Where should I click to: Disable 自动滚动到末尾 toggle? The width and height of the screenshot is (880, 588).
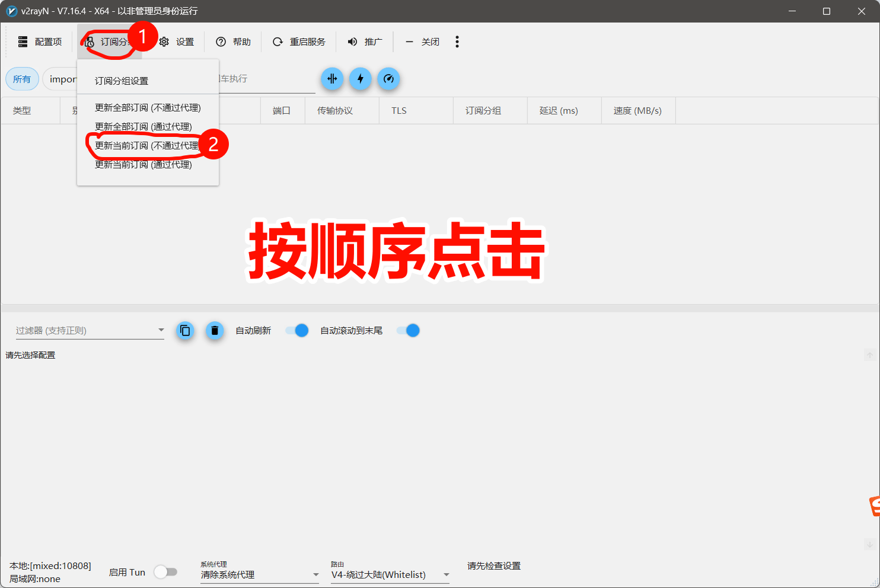pyautogui.click(x=407, y=330)
